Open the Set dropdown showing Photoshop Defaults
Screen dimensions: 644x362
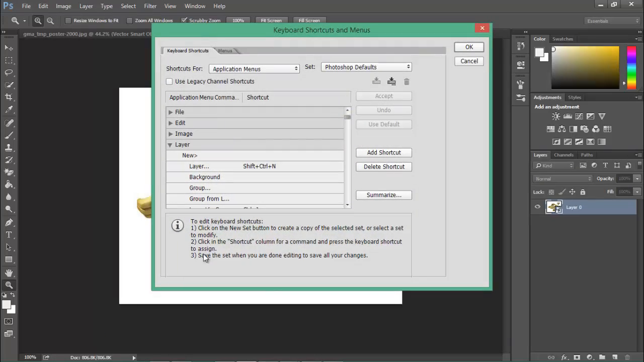pos(366,67)
